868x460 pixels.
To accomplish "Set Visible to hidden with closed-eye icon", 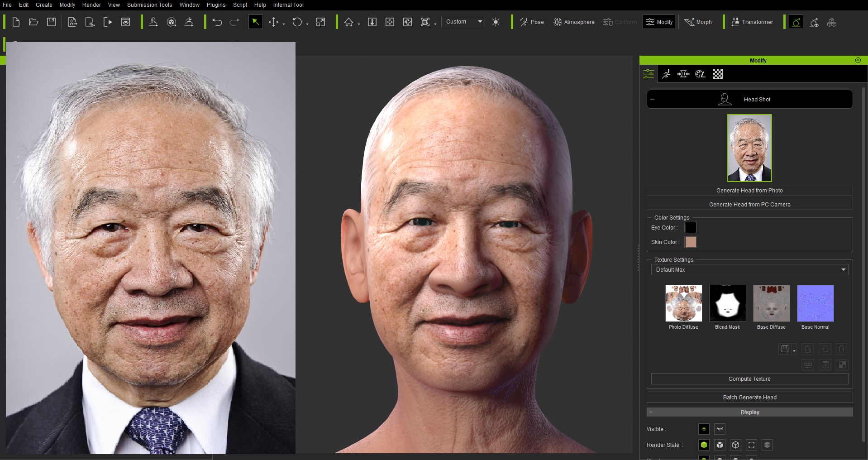I will [720, 429].
